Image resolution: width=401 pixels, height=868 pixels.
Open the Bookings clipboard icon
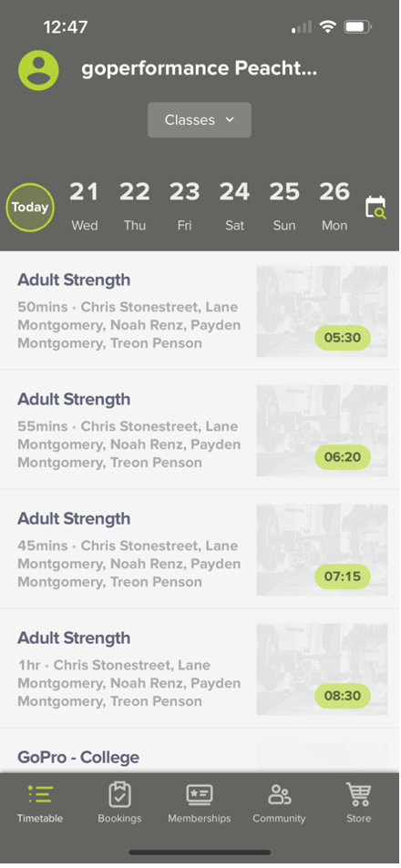(119, 795)
